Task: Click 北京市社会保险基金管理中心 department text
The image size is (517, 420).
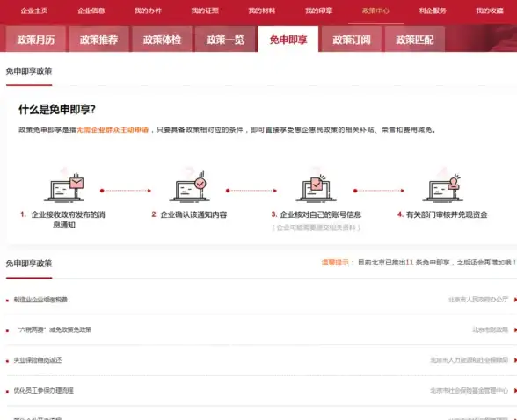Action: 470,390
